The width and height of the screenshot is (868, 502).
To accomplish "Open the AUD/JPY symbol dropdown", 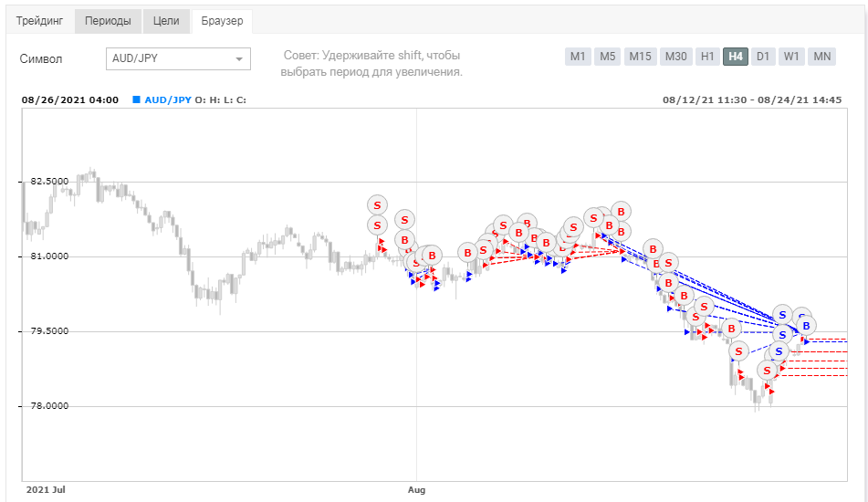I will [x=178, y=58].
